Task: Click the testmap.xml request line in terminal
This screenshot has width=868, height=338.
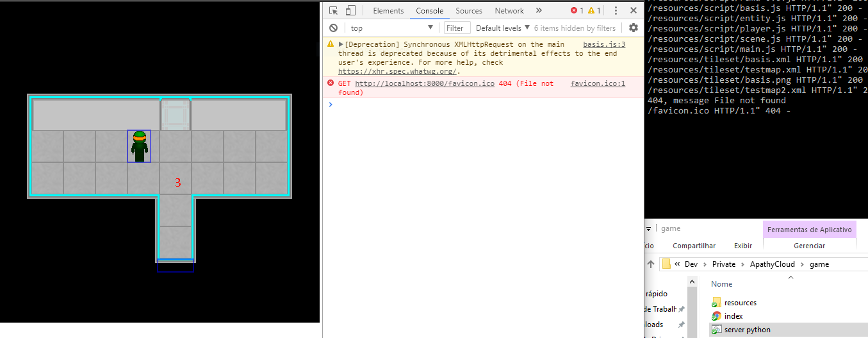Action: coord(758,70)
